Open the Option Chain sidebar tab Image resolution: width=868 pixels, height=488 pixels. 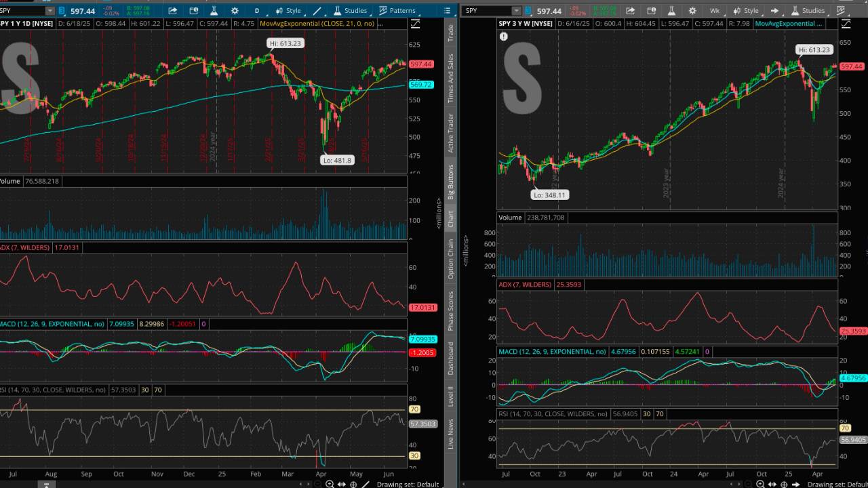tap(451, 258)
